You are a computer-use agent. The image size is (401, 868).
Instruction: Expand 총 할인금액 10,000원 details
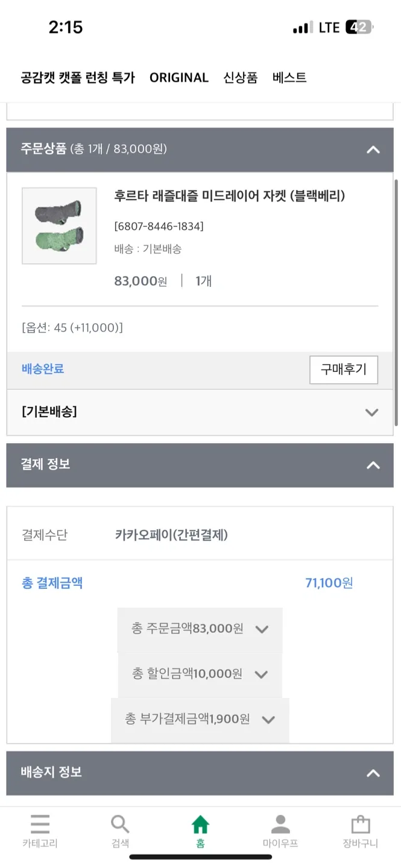tap(261, 674)
